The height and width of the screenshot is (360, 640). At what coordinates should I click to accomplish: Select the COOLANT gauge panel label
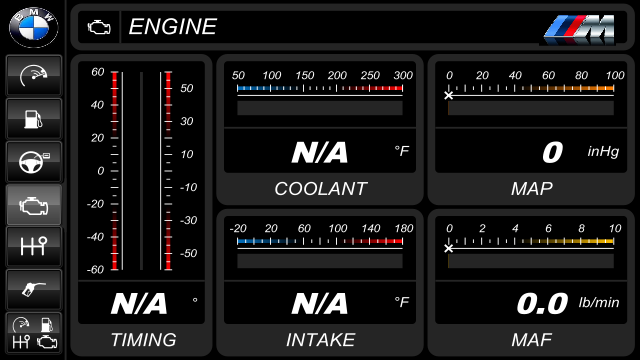pos(320,189)
